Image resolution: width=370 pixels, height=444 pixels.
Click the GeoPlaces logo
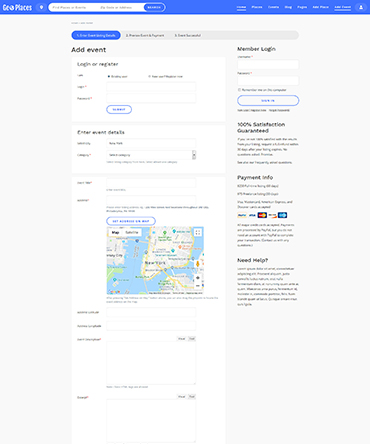click(17, 7)
